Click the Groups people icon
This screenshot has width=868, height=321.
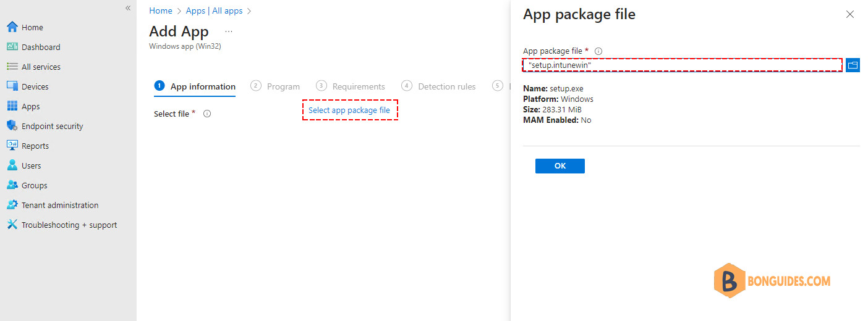12,185
